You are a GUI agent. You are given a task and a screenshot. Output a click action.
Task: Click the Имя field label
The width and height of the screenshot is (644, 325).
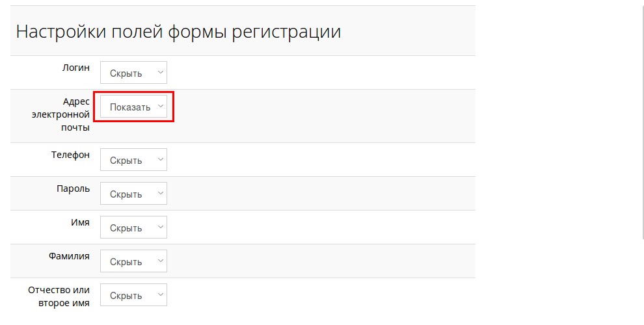(x=80, y=222)
